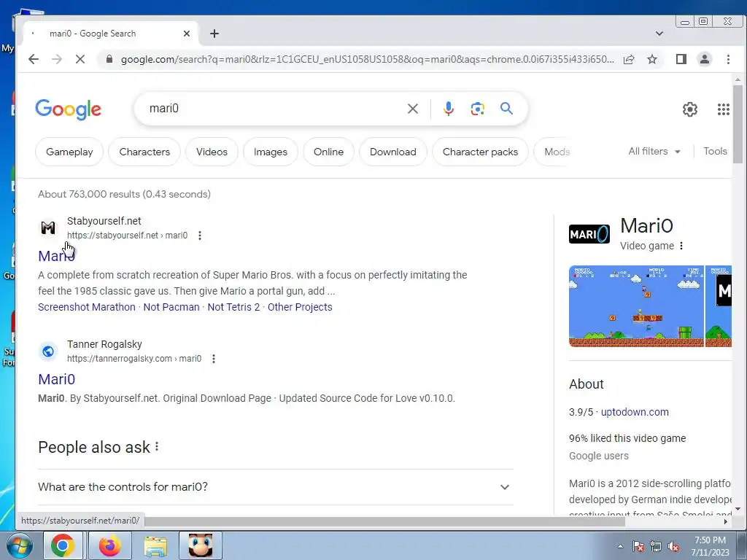Click the vertical page scrollbar
747x560 pixels.
pyautogui.click(x=738, y=124)
